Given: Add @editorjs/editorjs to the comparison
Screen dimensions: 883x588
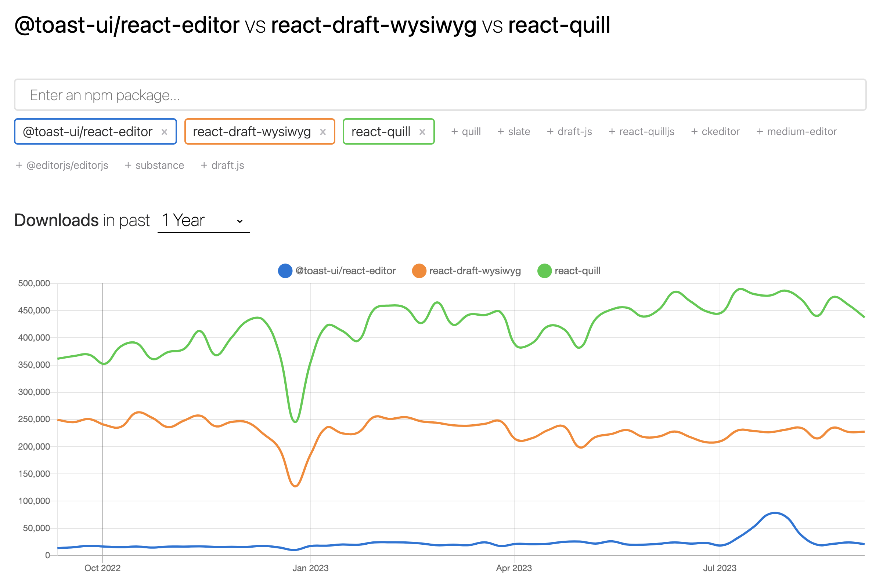Looking at the screenshot, I should pyautogui.click(x=62, y=165).
